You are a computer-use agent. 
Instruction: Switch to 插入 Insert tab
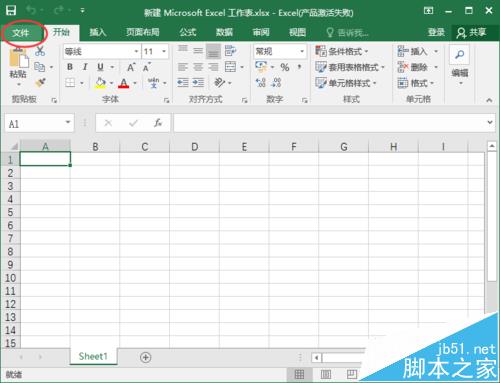coord(98,32)
